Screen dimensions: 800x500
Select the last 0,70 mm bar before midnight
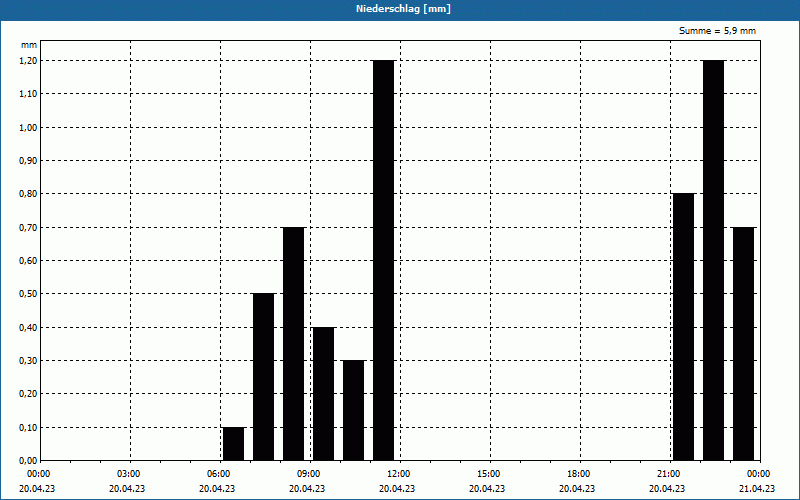pyautogui.click(x=743, y=344)
